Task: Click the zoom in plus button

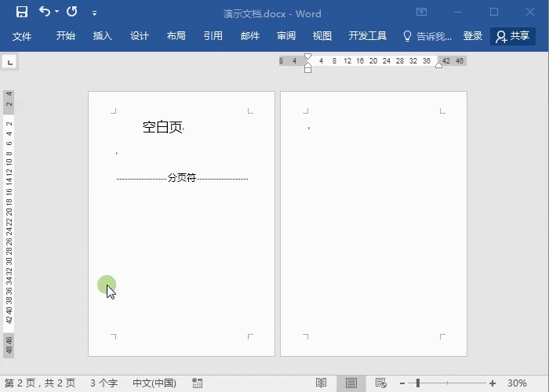Action: (493, 383)
